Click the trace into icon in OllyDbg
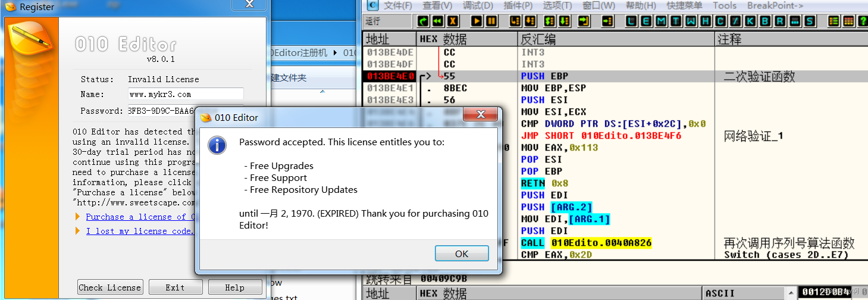This screenshot has height=300, width=868. click(x=550, y=21)
